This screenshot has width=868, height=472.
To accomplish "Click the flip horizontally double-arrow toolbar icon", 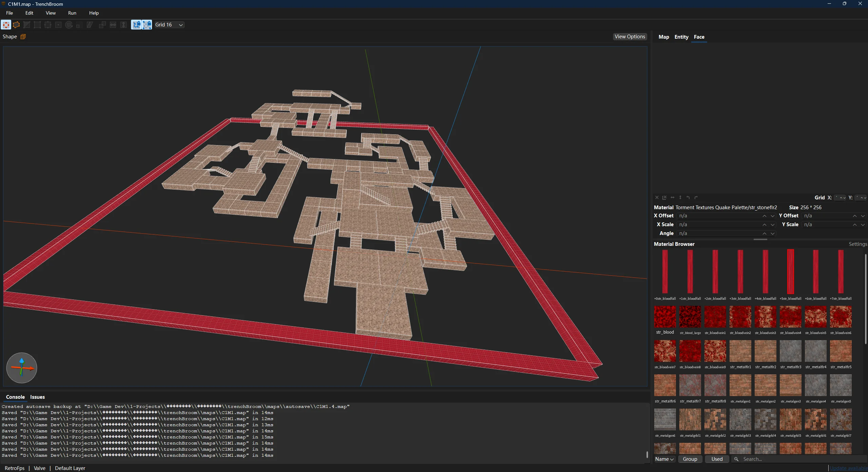I will (113, 25).
